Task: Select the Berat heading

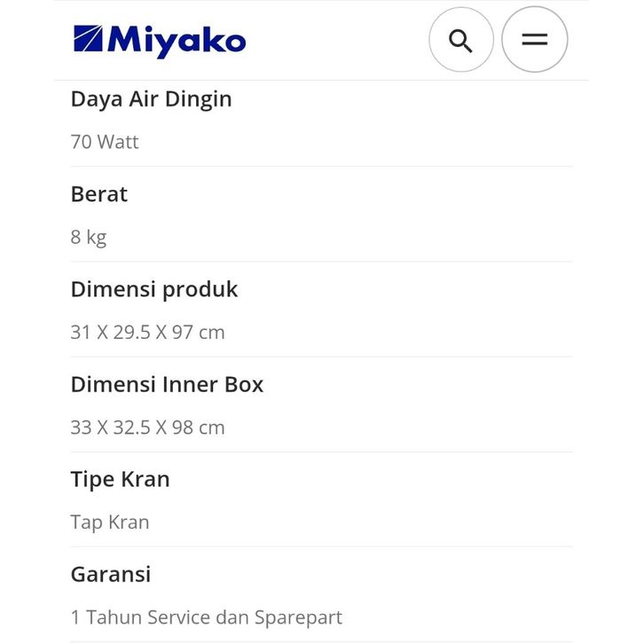Action: 99,194
